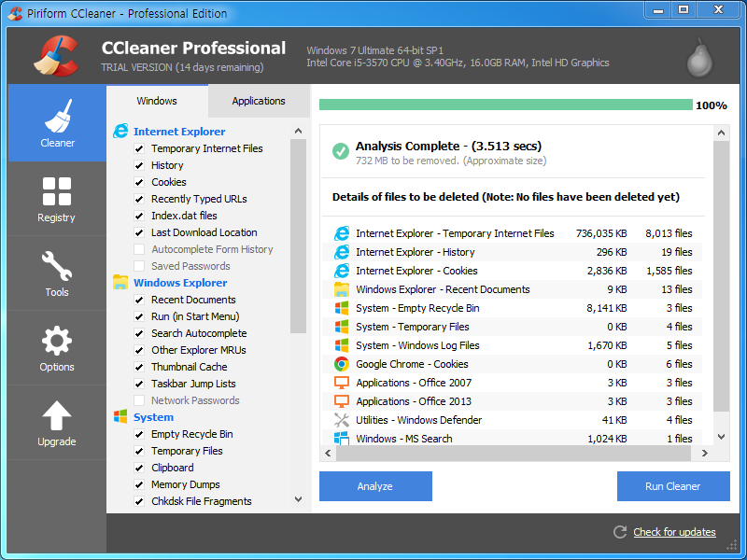Click up arrow of the results scrollbar
Image resolution: width=747 pixels, height=560 pixels.
coord(721,133)
